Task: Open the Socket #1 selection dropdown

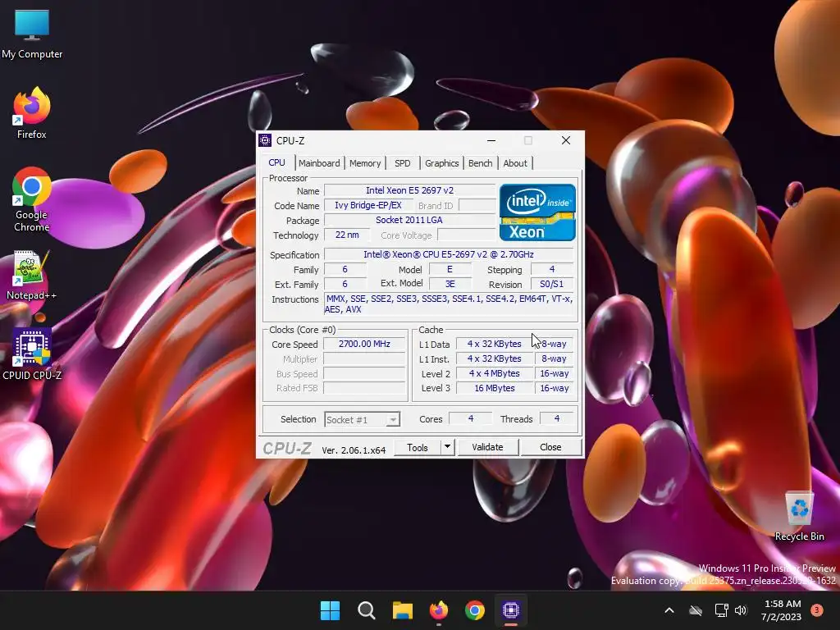Action: point(362,419)
